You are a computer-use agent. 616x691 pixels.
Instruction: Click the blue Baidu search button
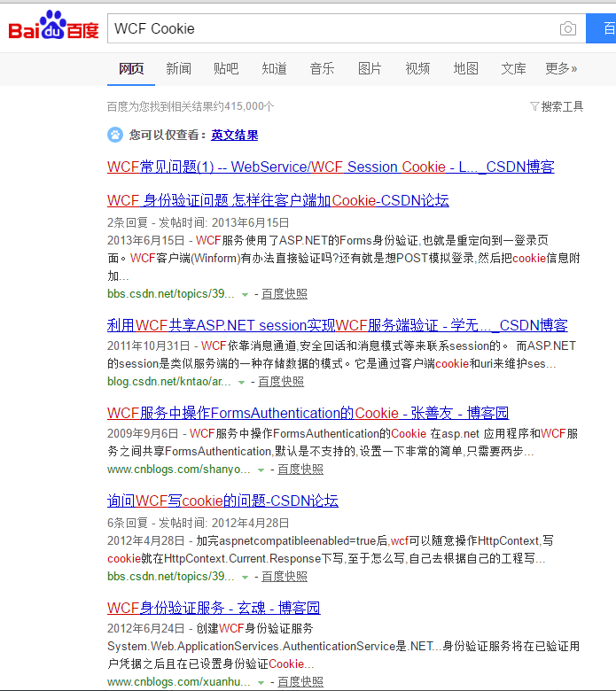pyautogui.click(x=601, y=28)
